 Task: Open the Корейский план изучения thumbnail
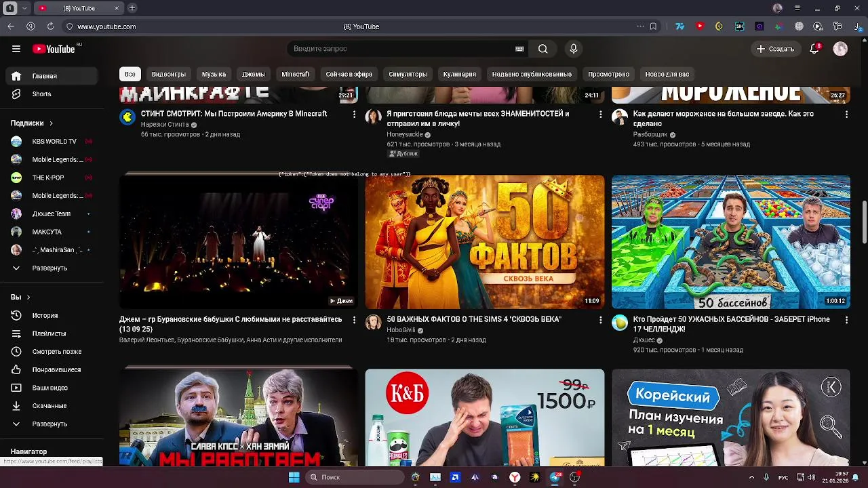pos(730,418)
